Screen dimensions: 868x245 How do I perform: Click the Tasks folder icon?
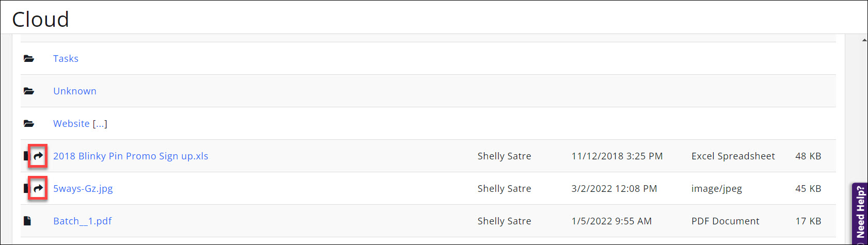(29, 59)
